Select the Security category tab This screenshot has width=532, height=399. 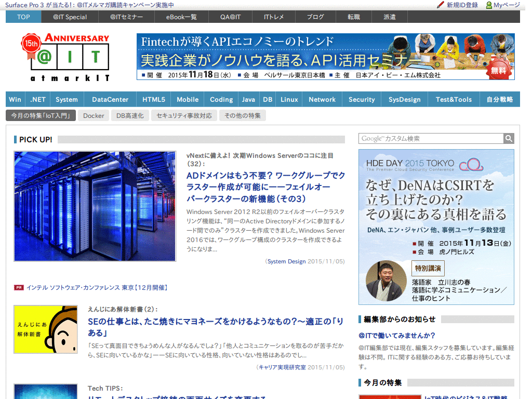(361, 99)
